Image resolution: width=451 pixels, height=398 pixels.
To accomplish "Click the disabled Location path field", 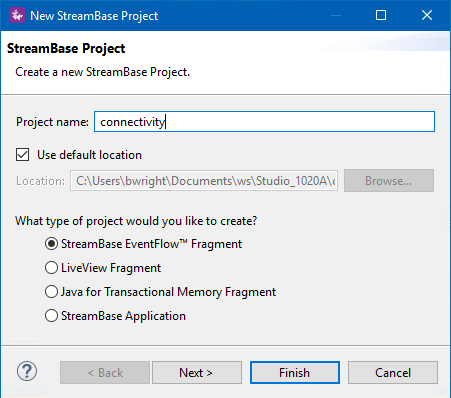I will click(x=204, y=181).
